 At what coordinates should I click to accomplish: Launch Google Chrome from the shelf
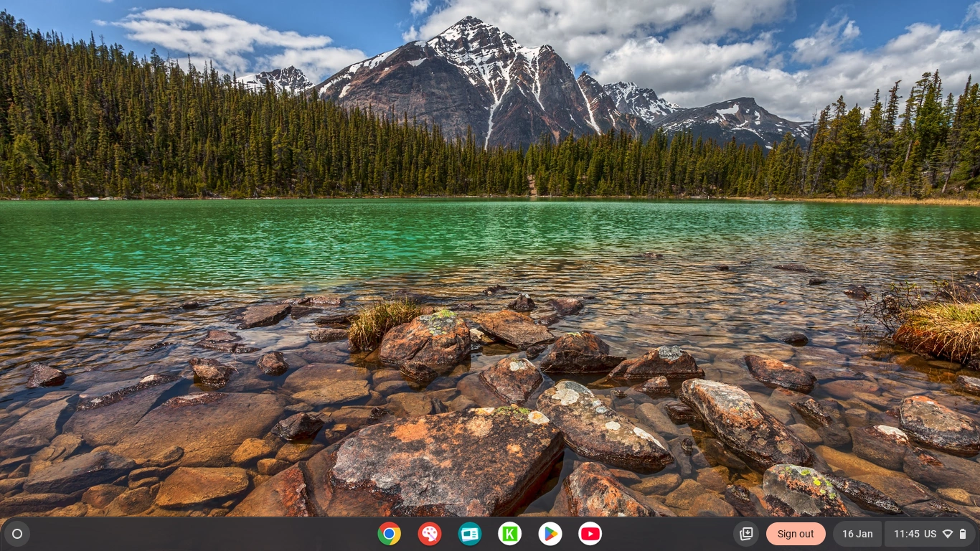click(x=390, y=534)
